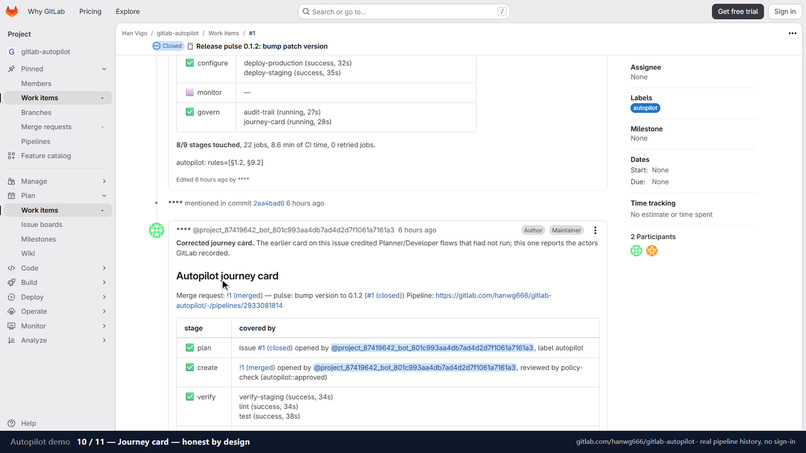The image size is (806, 453).
Task: Click the Search or go to field
Action: click(x=404, y=11)
